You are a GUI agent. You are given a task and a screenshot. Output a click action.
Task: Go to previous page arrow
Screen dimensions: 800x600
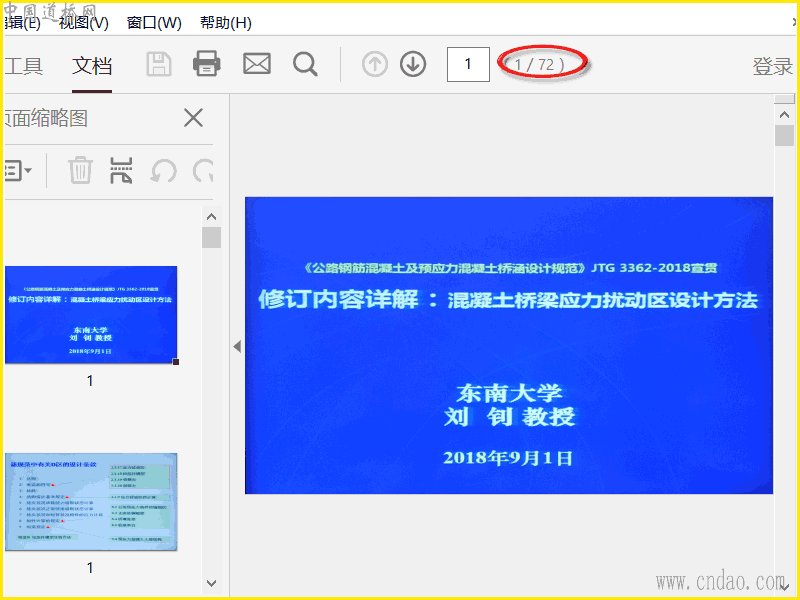tap(375, 64)
